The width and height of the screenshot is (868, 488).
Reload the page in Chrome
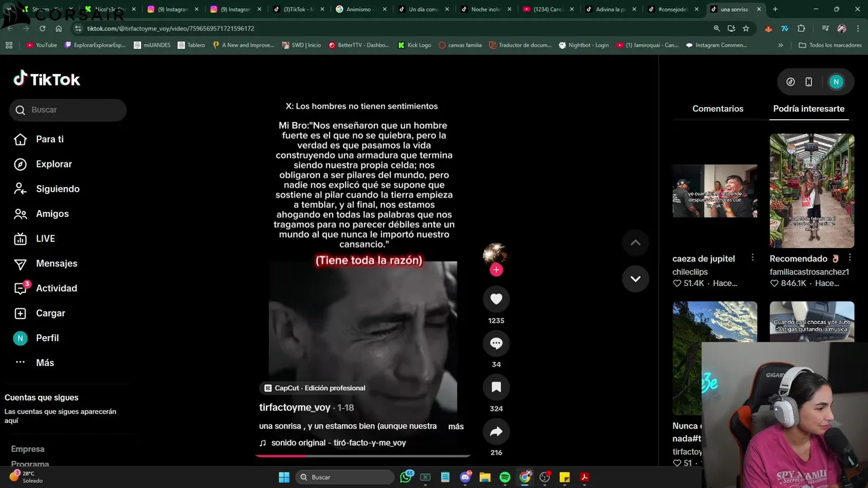coord(42,28)
